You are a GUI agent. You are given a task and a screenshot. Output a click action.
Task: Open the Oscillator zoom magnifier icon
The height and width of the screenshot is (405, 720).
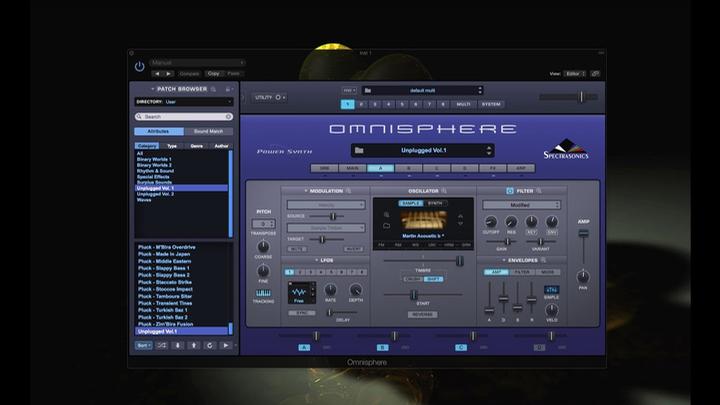tap(444, 191)
